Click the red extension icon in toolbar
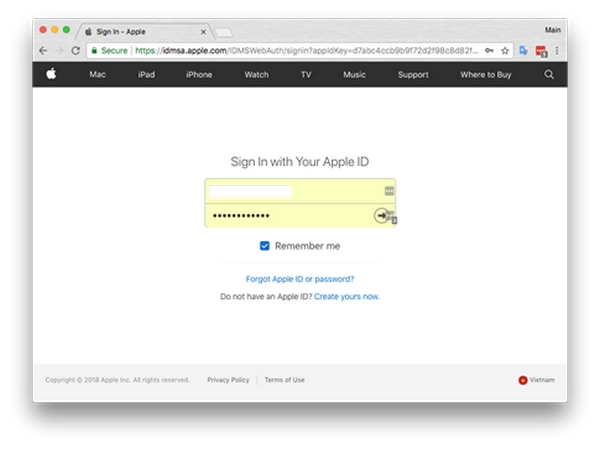Viewport: 600px width, 449px height. coord(541,51)
